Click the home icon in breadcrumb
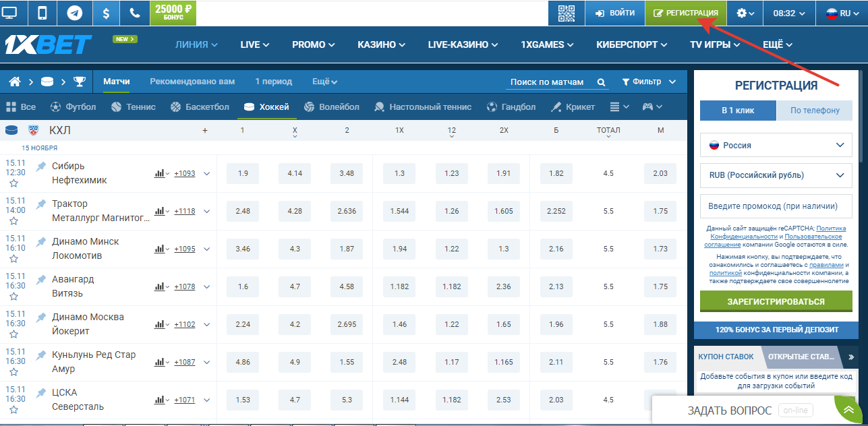Image resolution: width=868 pixels, height=426 pixels. click(x=15, y=82)
